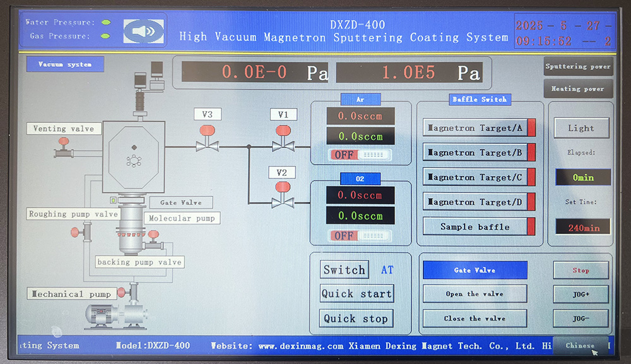This screenshot has height=364, width=631.
Task: Click the Model:DXZD-400 footer text
Action: pos(153,346)
